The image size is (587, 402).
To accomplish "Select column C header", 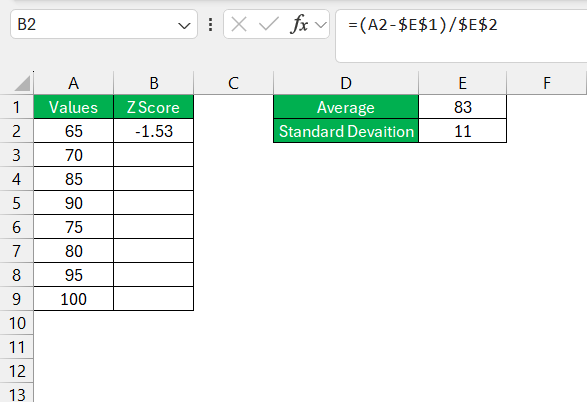I will pos(234,83).
